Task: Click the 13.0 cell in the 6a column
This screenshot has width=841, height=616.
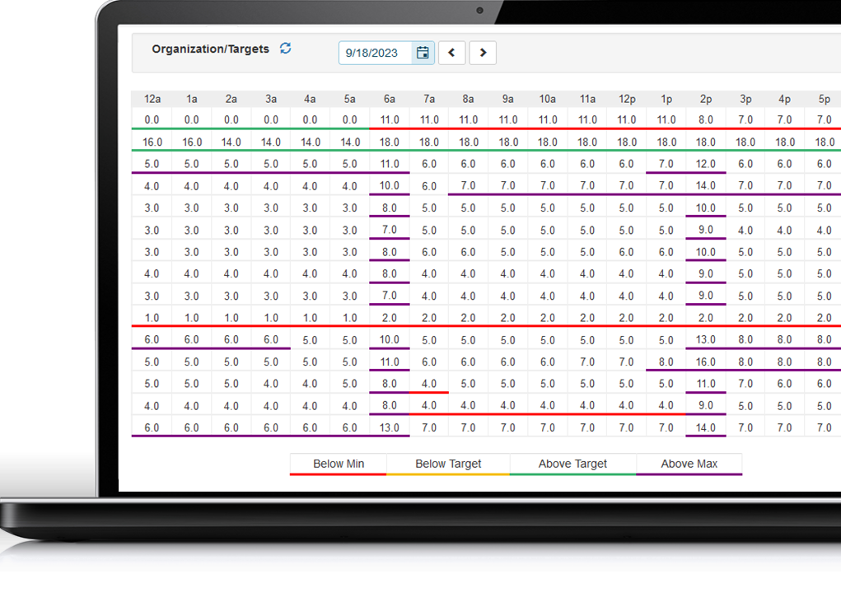Action: [x=390, y=427]
